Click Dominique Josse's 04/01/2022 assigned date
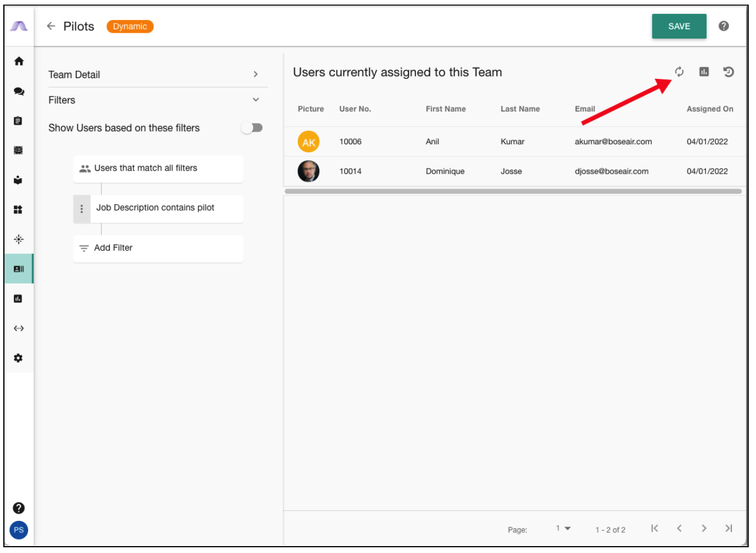Screen dimensions: 756x553 (x=707, y=171)
